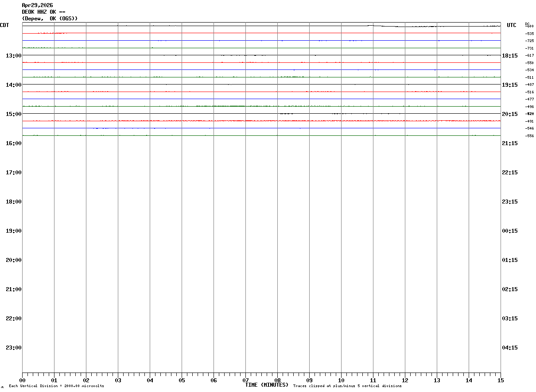This screenshot has width=536, height=392.
Task: Select the -617 DC offset value
Action: 529,55
